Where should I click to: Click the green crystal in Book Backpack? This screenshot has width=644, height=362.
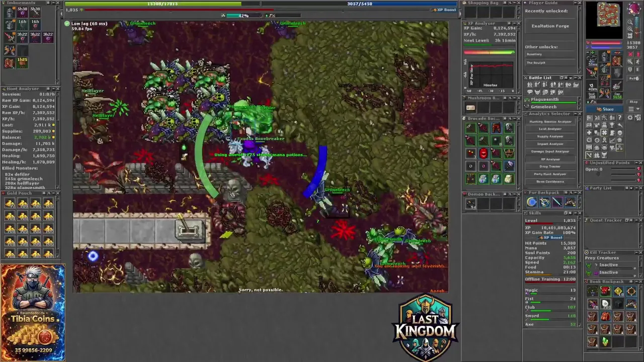605,341
